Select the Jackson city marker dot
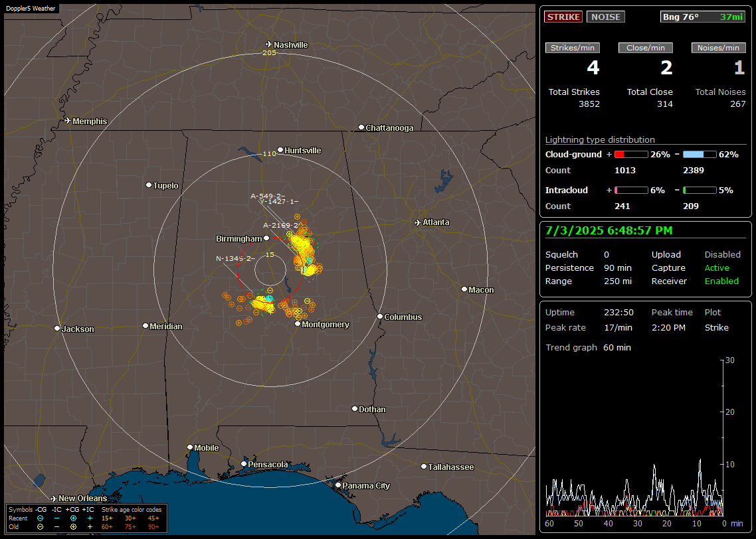This screenshot has height=539, width=756. (57, 328)
